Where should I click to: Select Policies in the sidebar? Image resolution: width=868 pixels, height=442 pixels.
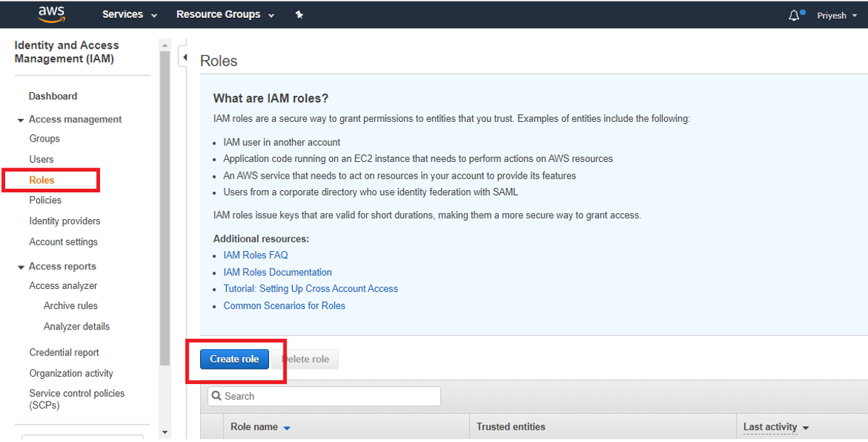45,200
